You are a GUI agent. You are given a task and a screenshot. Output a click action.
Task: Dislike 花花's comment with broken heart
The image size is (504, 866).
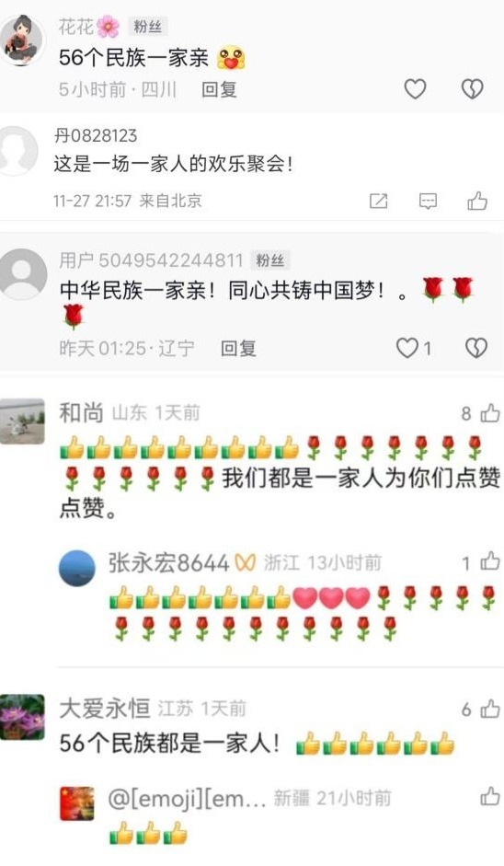pos(472,89)
